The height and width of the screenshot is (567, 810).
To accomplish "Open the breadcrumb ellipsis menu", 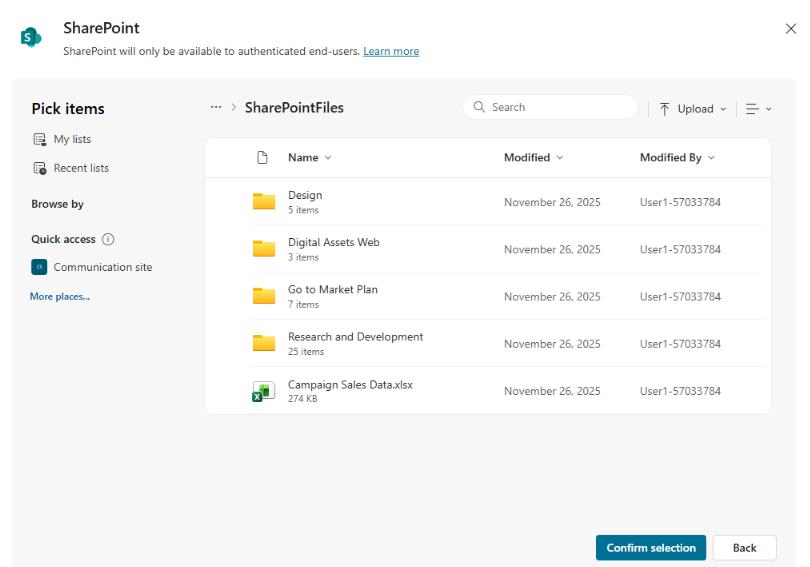I will (216, 108).
